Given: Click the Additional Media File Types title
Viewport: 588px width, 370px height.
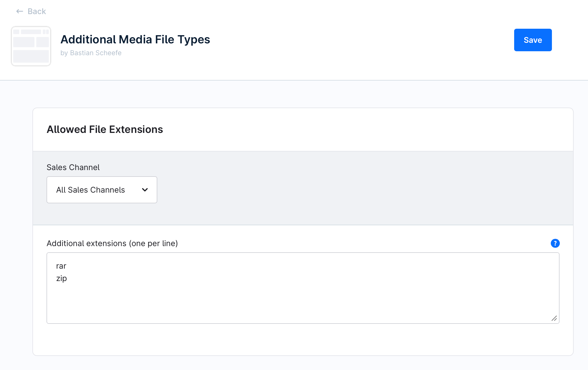Looking at the screenshot, I should click(x=135, y=39).
